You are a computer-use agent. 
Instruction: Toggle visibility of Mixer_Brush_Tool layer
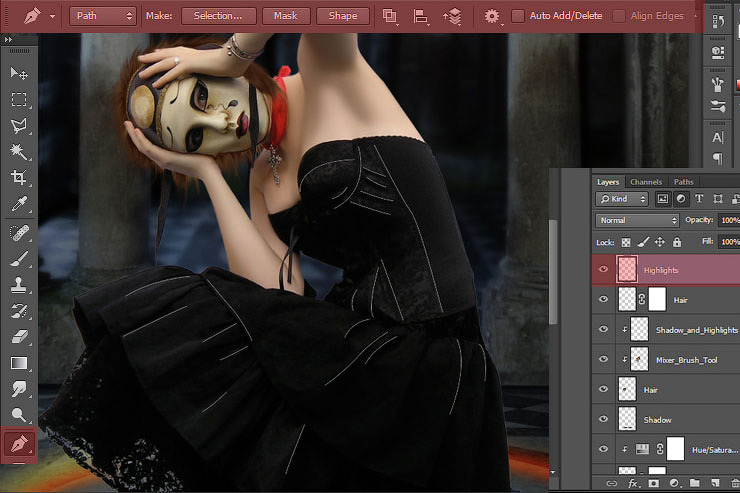tap(603, 359)
